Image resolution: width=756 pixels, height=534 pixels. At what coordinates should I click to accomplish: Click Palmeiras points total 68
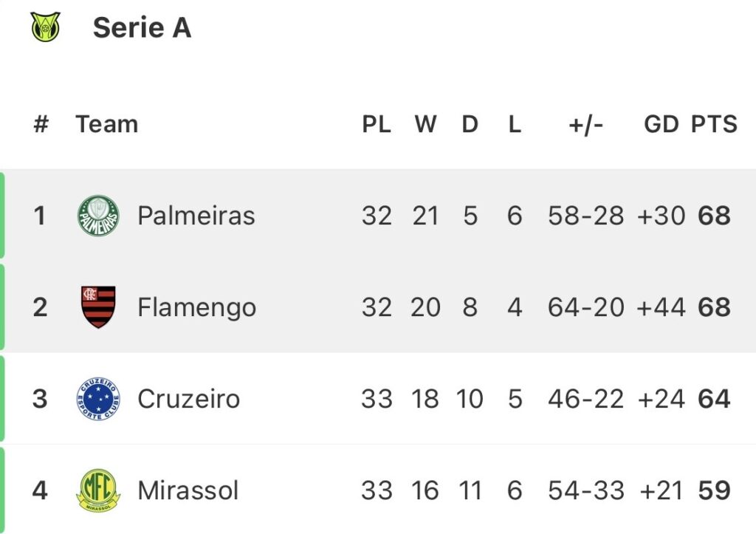coord(714,216)
